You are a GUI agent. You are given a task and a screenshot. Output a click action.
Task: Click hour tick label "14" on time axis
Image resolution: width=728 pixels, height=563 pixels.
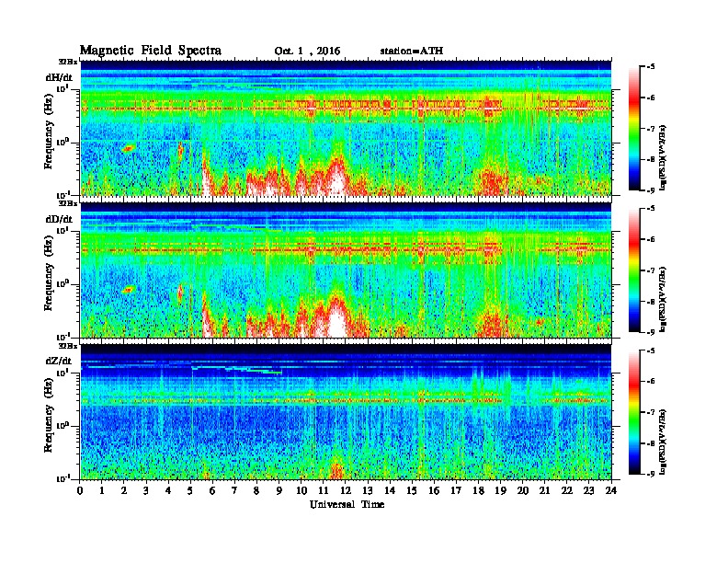[x=390, y=491]
